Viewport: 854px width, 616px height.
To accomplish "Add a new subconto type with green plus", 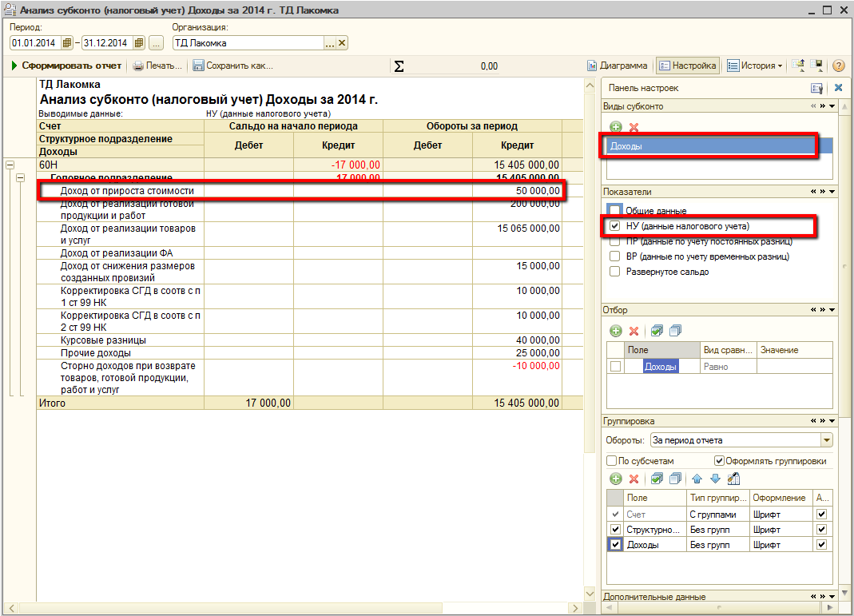I will [616, 127].
